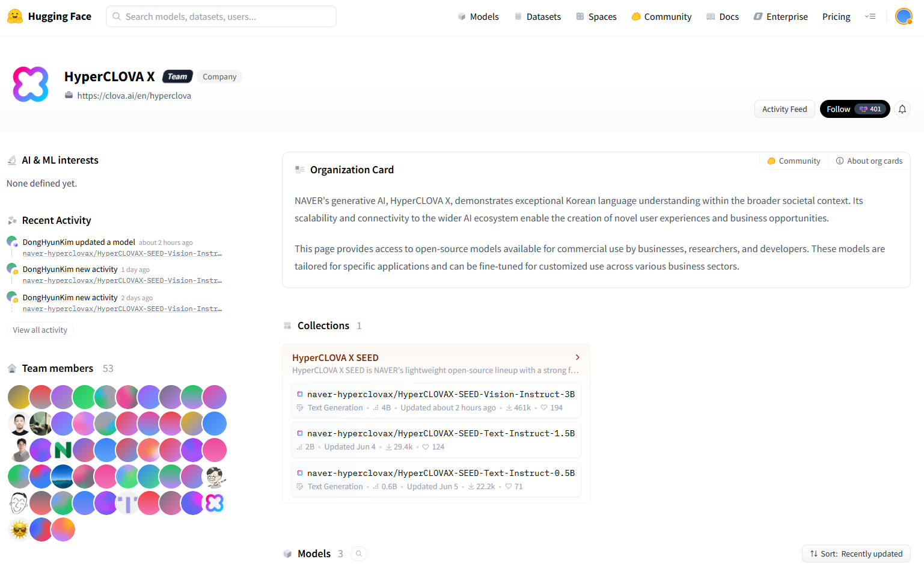The width and height of the screenshot is (924, 571).
Task: Click View all activity button
Action: [x=40, y=330]
